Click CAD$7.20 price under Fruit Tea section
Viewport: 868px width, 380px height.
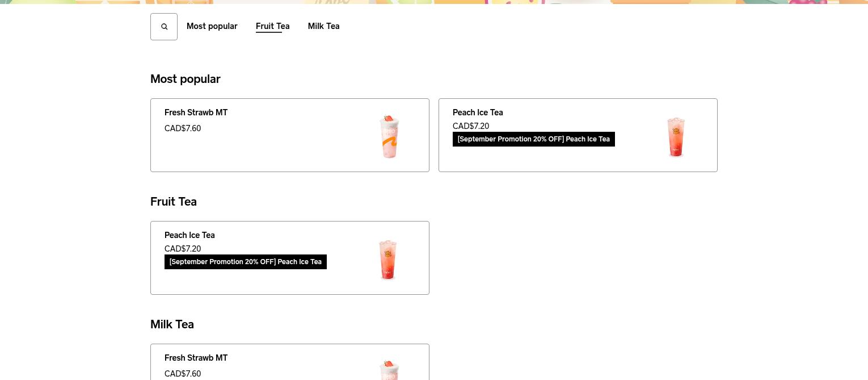[183, 249]
